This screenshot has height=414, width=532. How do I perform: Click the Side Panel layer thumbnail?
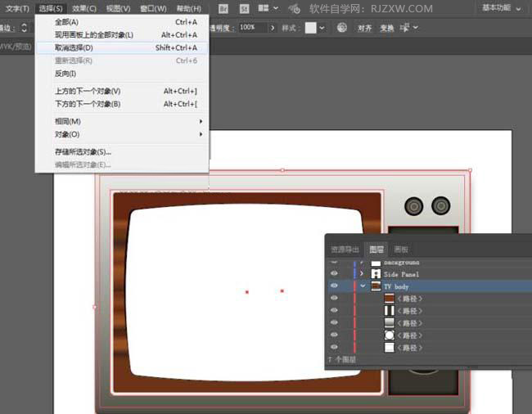376,273
